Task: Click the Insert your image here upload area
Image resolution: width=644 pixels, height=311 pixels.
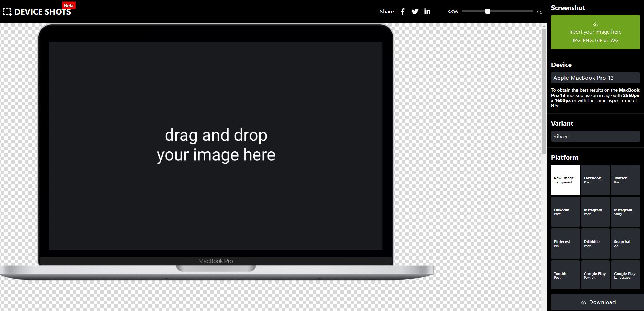Action: (595, 32)
